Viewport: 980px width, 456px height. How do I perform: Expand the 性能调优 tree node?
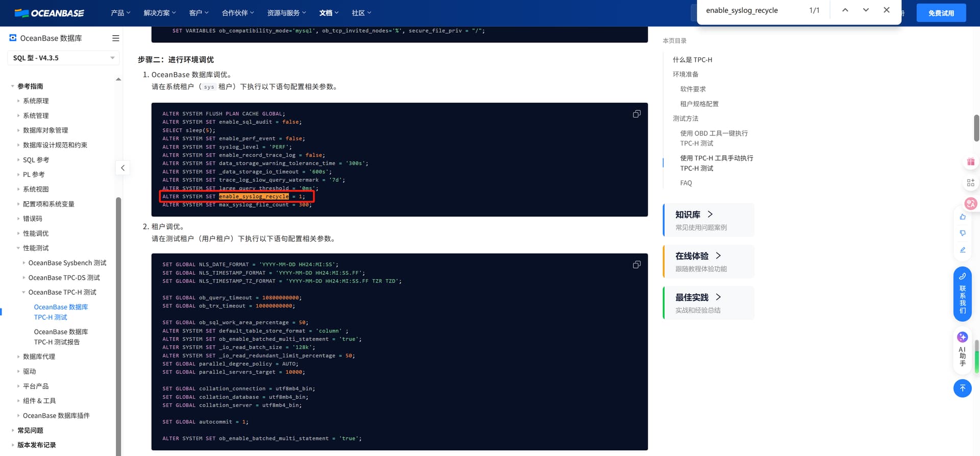point(18,233)
